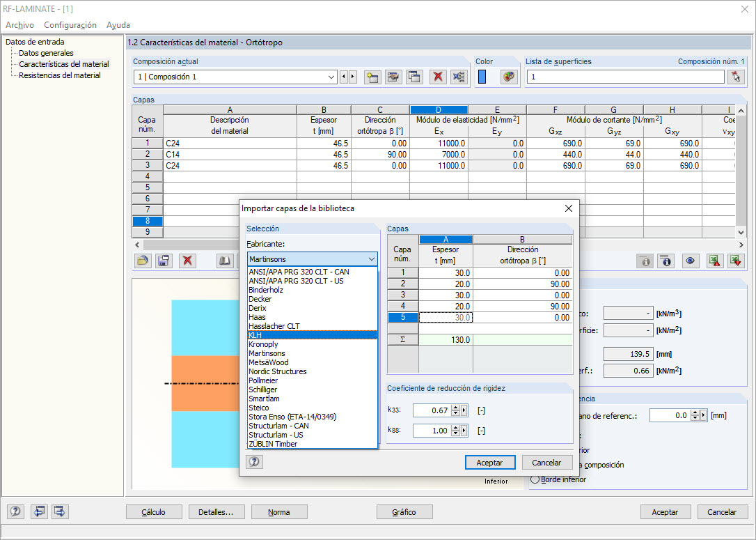Click the k33 value field 0.67
Viewport: 756px width, 540px height.
pyautogui.click(x=432, y=410)
